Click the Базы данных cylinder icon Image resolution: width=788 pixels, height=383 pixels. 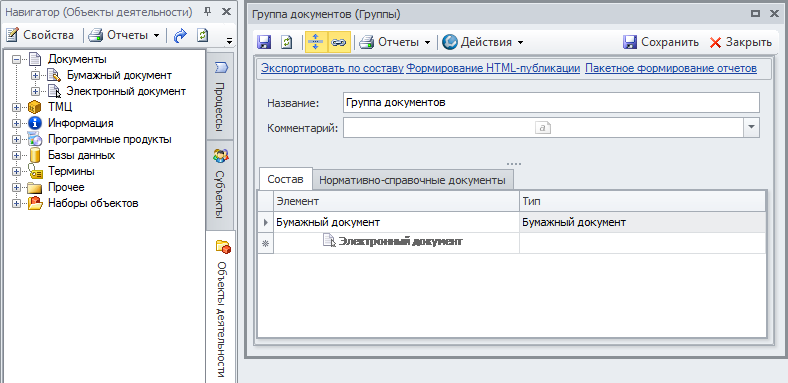point(35,155)
